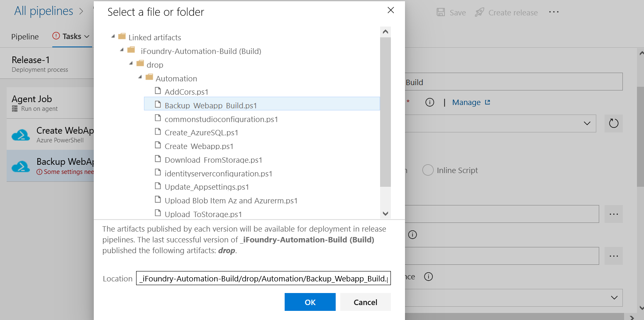Expand the Tasks tab dropdown chevron
Viewport: 644px width, 320px height.
click(87, 37)
